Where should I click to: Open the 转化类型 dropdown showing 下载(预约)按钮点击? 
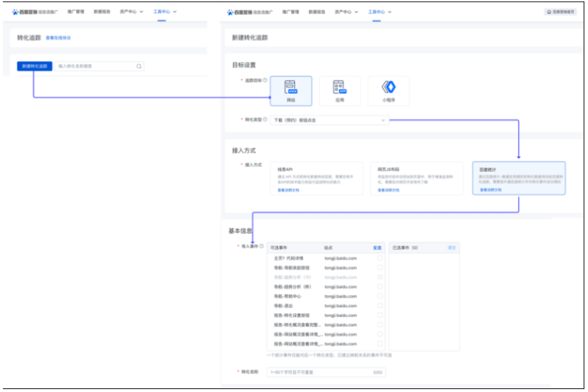[x=329, y=120]
